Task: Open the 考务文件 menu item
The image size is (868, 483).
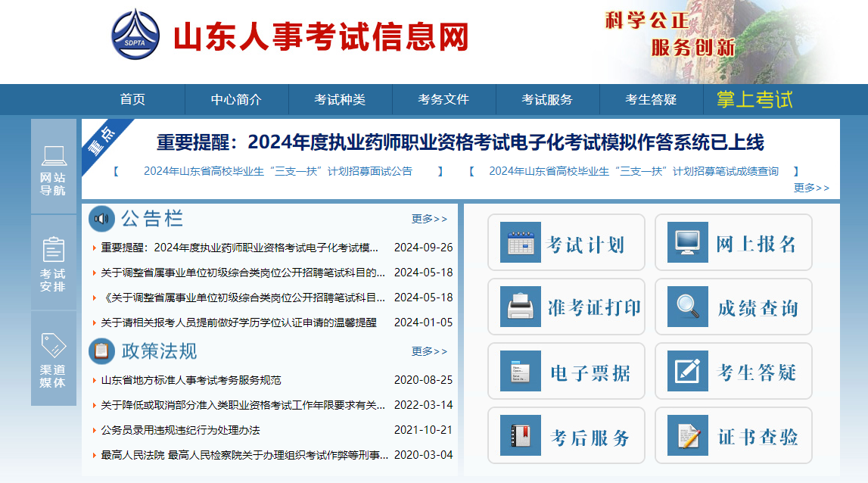Action: (443, 100)
